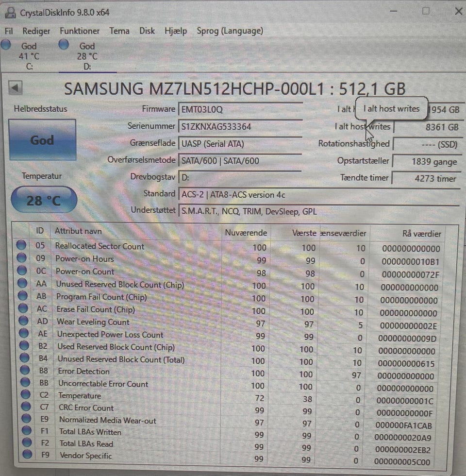The image size is (466, 476).
Task: Select the Power-on Hours attribute name
Action: 84,258
